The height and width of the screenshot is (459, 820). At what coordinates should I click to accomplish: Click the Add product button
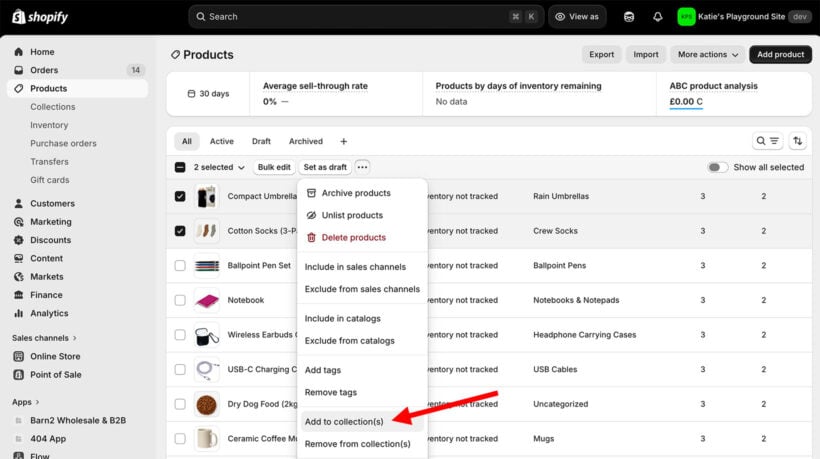(x=780, y=54)
